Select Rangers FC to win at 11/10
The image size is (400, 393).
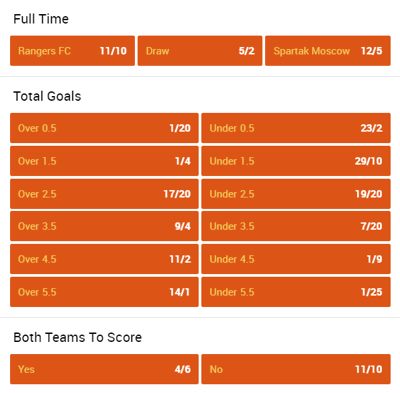[72, 51]
